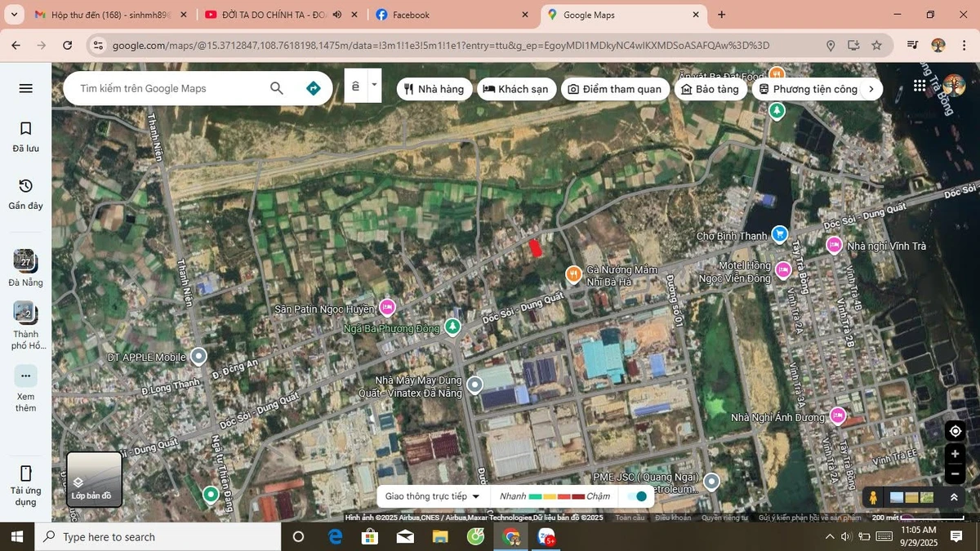The width and height of the screenshot is (980, 551).
Task: Click the search magnifier icon in Maps
Action: coord(277,88)
